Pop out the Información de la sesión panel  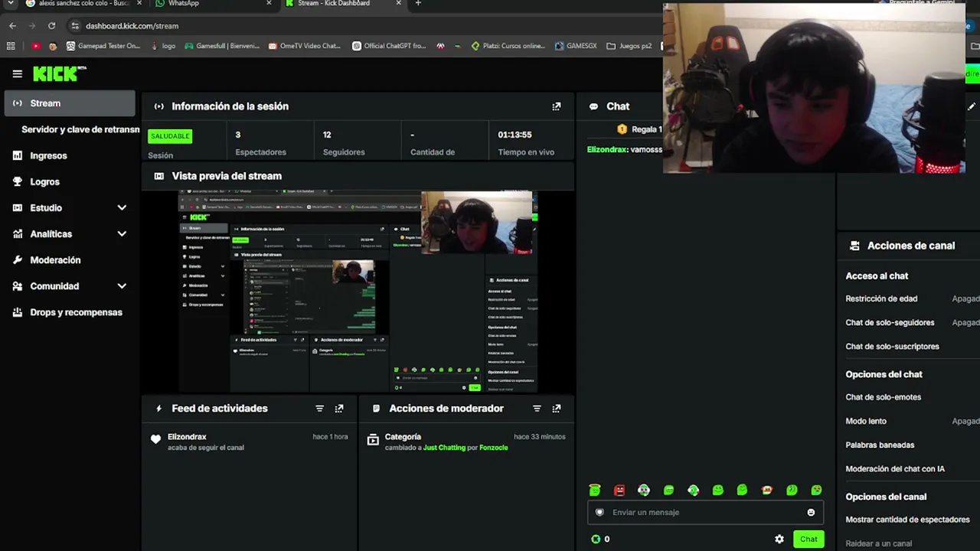pyautogui.click(x=557, y=106)
